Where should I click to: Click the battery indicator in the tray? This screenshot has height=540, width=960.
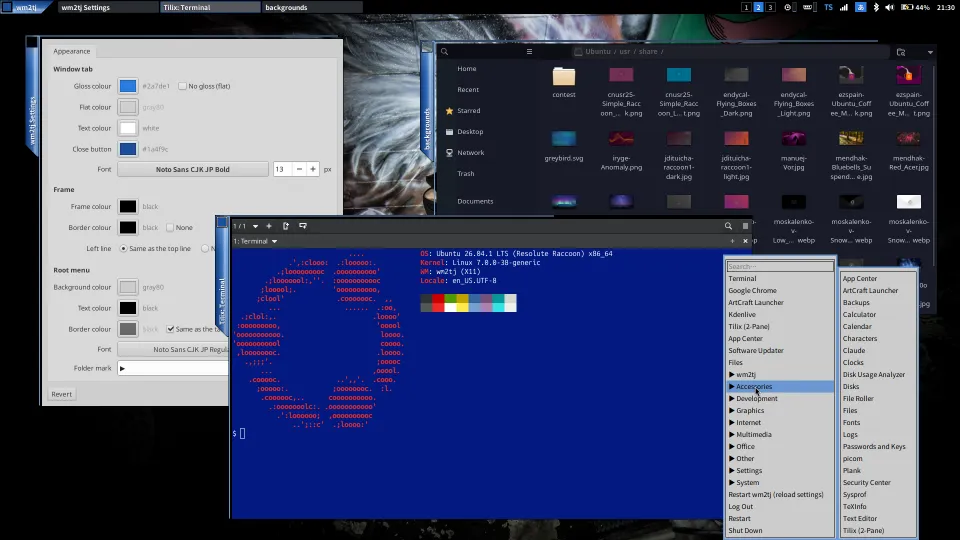[x=915, y=7]
